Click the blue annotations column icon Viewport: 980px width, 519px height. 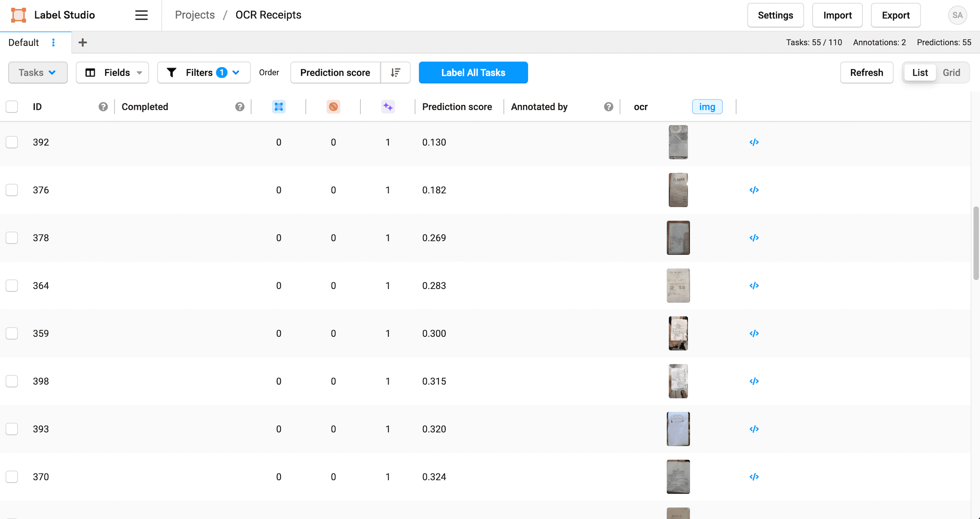pos(279,107)
